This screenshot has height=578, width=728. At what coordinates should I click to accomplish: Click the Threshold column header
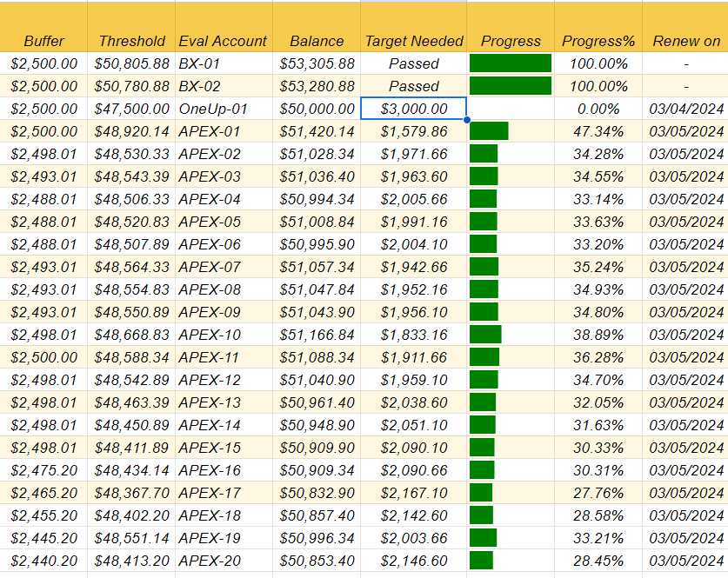131,41
